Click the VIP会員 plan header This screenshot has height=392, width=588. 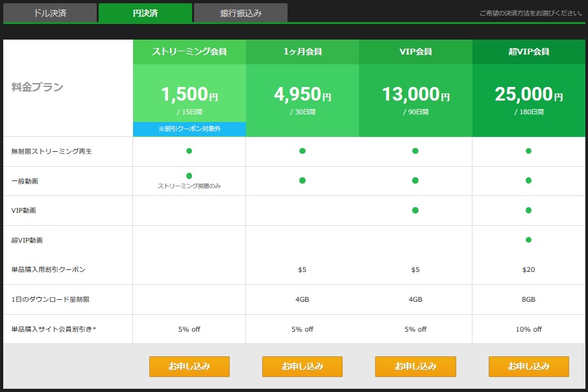[415, 52]
